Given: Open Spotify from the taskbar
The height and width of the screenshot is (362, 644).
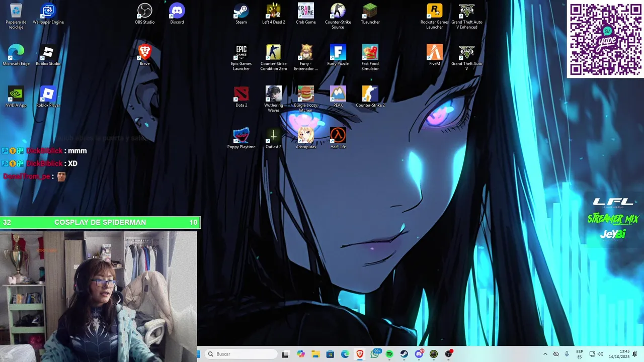Looking at the screenshot, I should pyautogui.click(x=389, y=354).
